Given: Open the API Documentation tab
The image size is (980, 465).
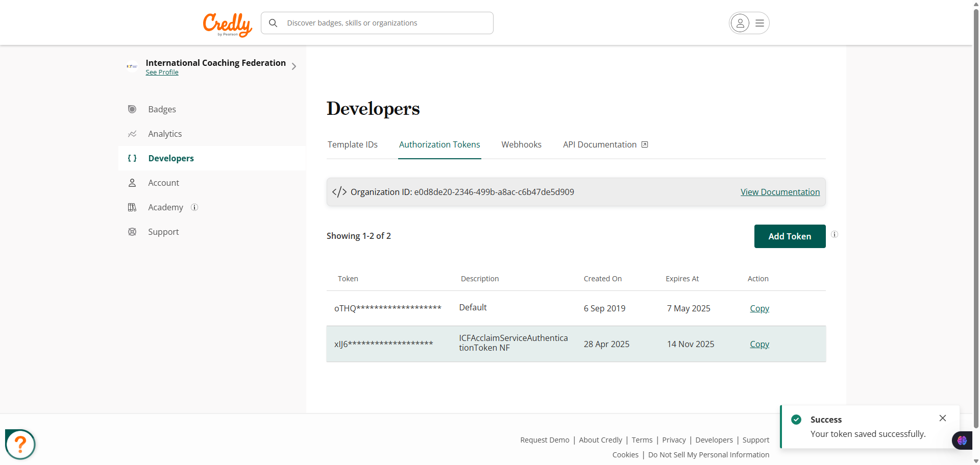Looking at the screenshot, I should pyautogui.click(x=605, y=144).
